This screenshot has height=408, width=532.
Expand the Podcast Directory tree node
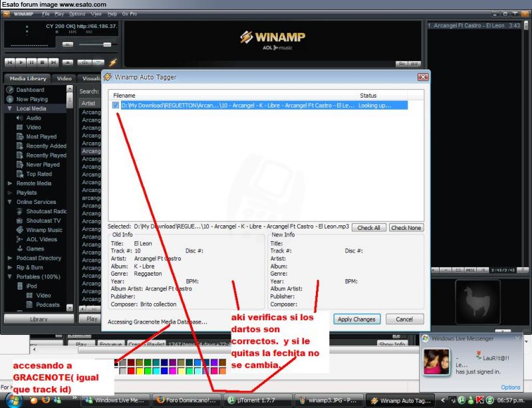[10, 258]
